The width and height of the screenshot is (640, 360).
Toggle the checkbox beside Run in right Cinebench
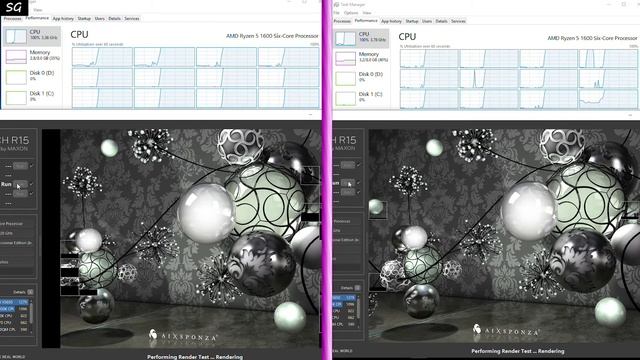click(358, 183)
